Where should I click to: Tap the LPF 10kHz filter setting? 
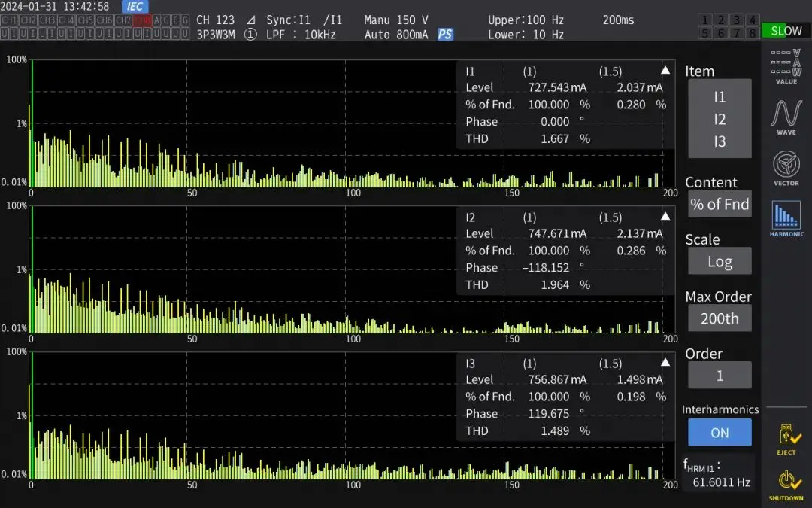pos(301,35)
